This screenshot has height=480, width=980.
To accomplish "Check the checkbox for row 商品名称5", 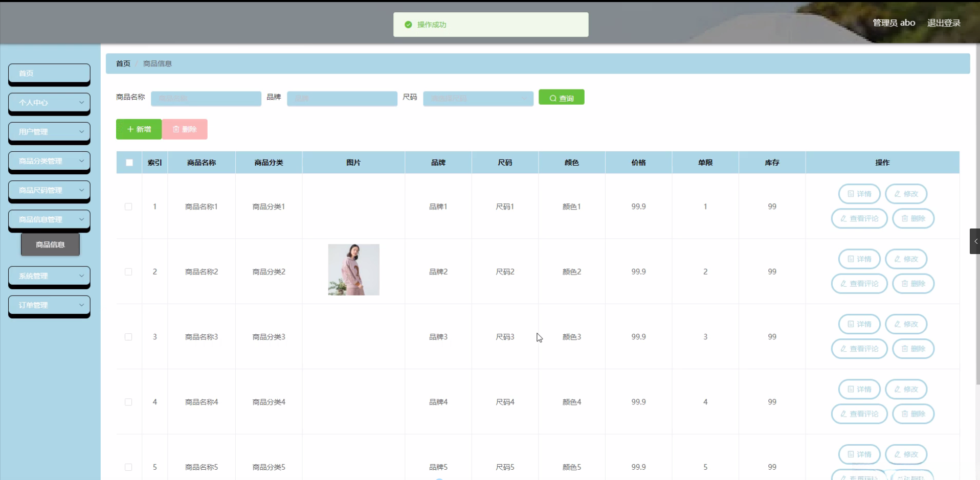I will 128,467.
